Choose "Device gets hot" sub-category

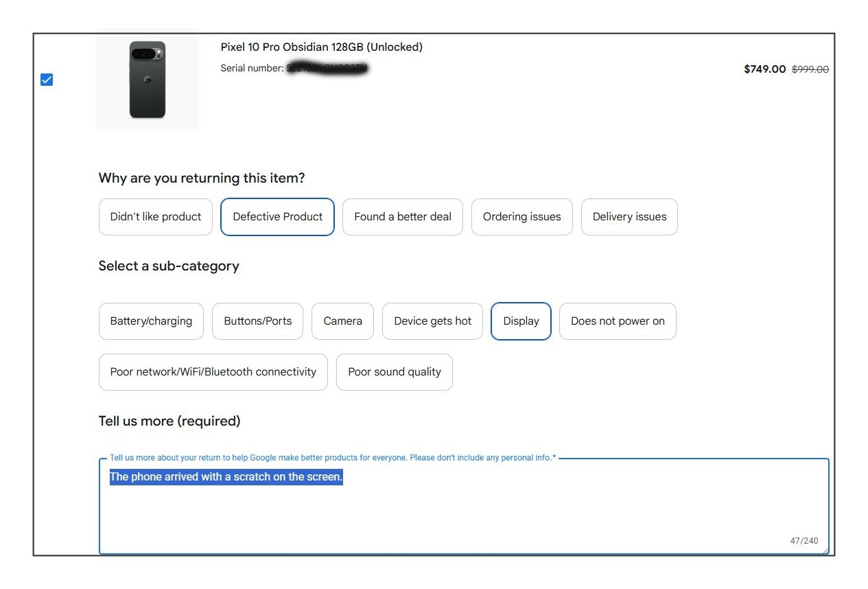(x=432, y=321)
